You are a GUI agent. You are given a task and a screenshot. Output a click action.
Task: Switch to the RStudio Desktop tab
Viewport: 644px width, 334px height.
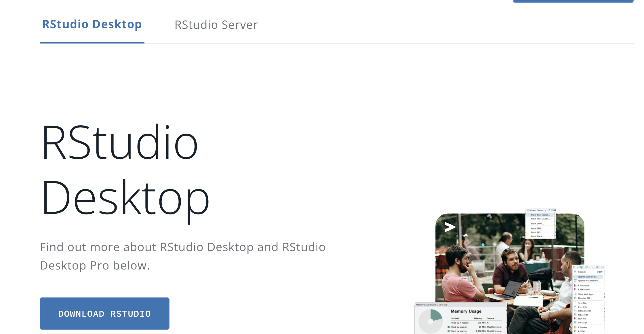click(92, 24)
